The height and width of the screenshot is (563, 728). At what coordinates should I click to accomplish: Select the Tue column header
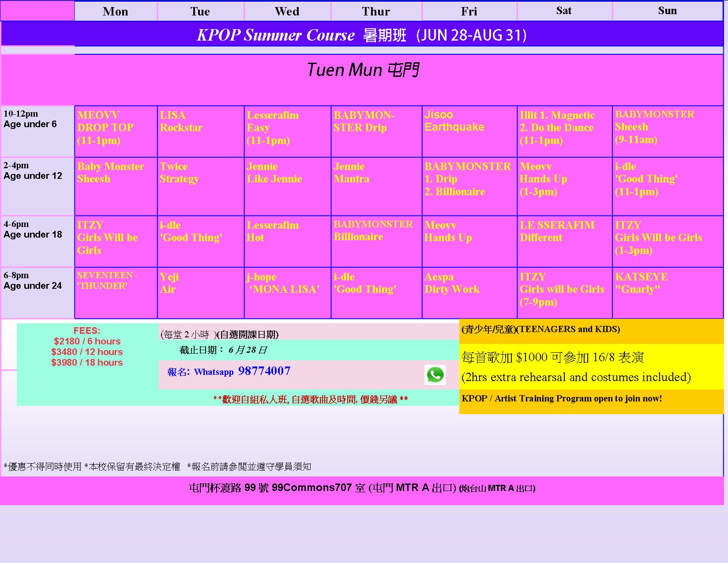[x=200, y=11]
